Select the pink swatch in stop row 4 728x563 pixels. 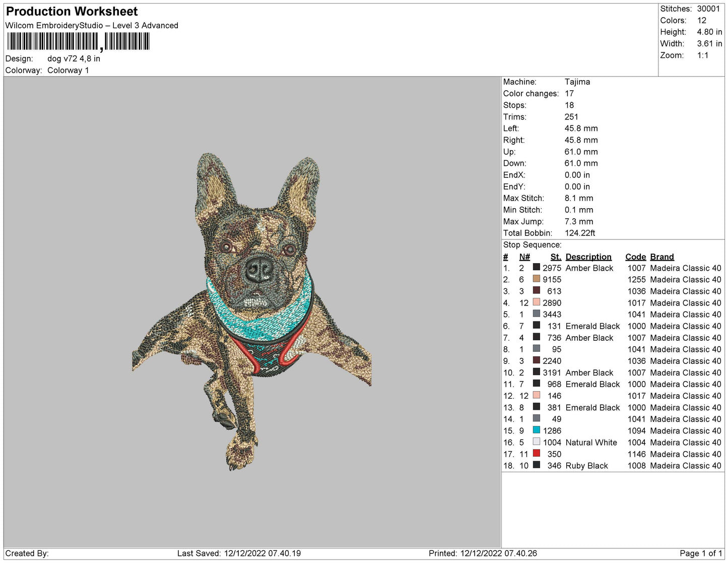537,302
